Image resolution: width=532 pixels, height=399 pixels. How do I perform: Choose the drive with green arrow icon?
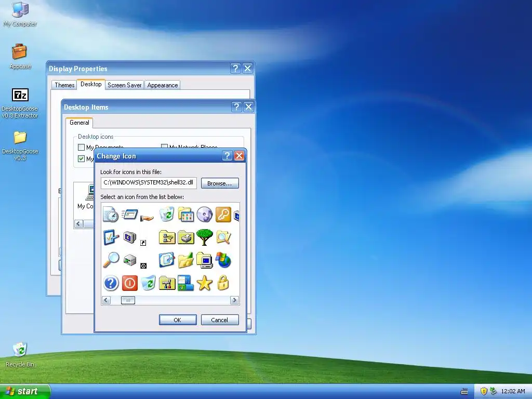pyautogui.click(x=129, y=261)
